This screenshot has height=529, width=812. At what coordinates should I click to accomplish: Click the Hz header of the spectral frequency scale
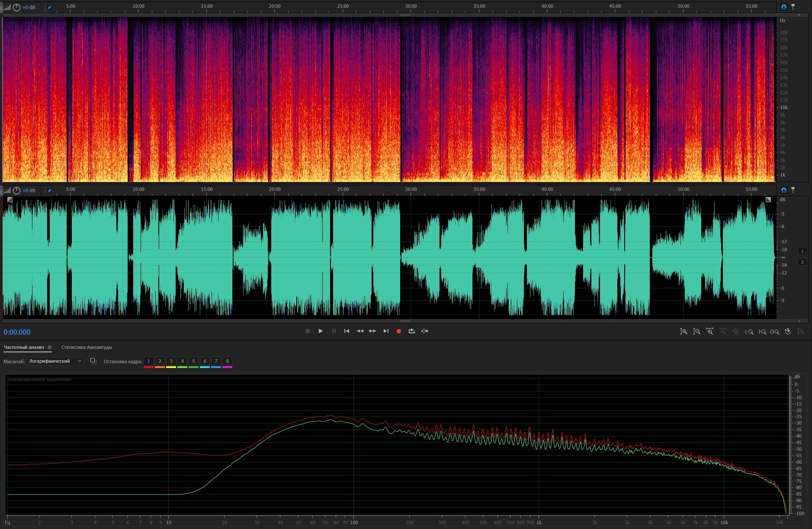(x=783, y=20)
